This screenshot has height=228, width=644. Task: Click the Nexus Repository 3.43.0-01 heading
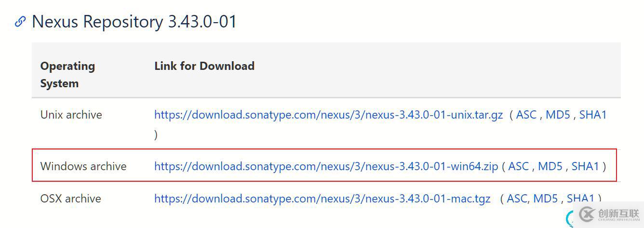coord(134,22)
